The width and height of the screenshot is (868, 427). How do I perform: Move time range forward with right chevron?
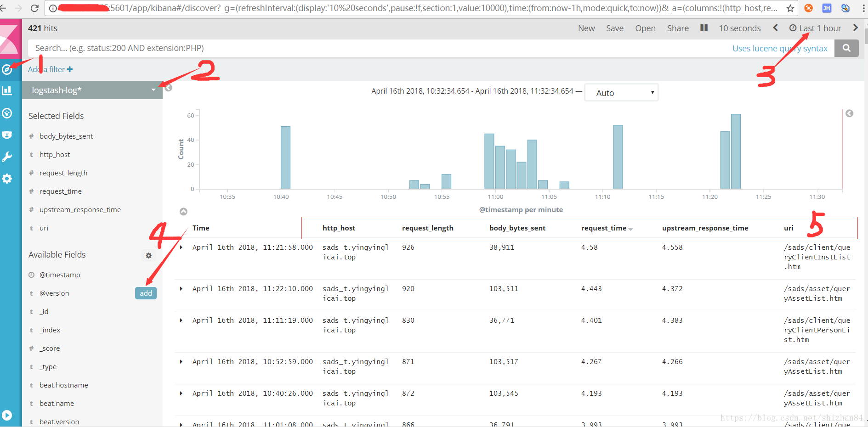pyautogui.click(x=855, y=28)
